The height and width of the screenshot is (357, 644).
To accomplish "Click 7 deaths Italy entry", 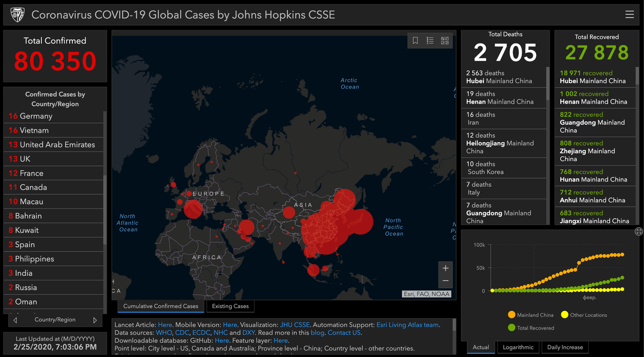I will 503,188.
